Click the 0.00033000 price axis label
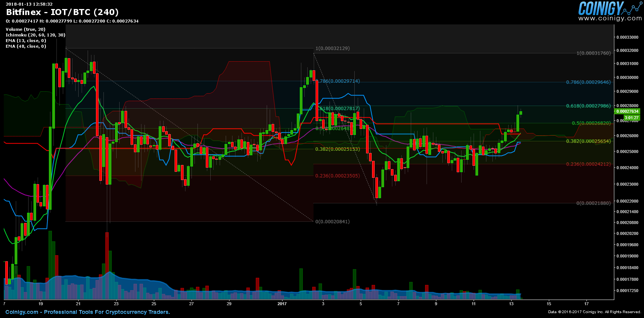The image size is (644, 318). click(x=627, y=37)
